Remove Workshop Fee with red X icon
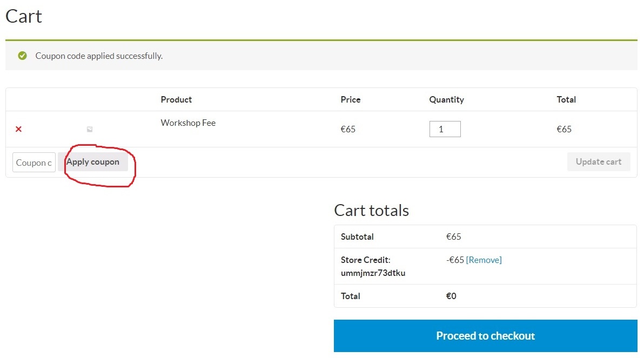Screen dimensions: 644x358 [18, 129]
